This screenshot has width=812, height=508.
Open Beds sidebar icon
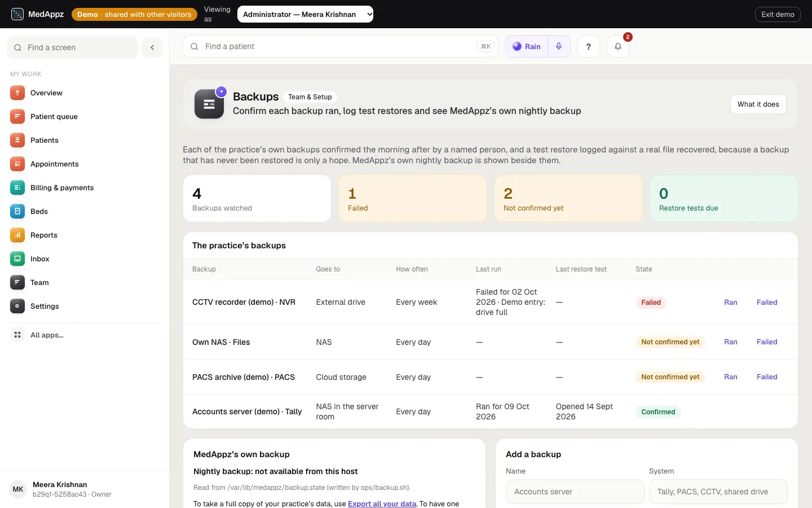click(17, 211)
